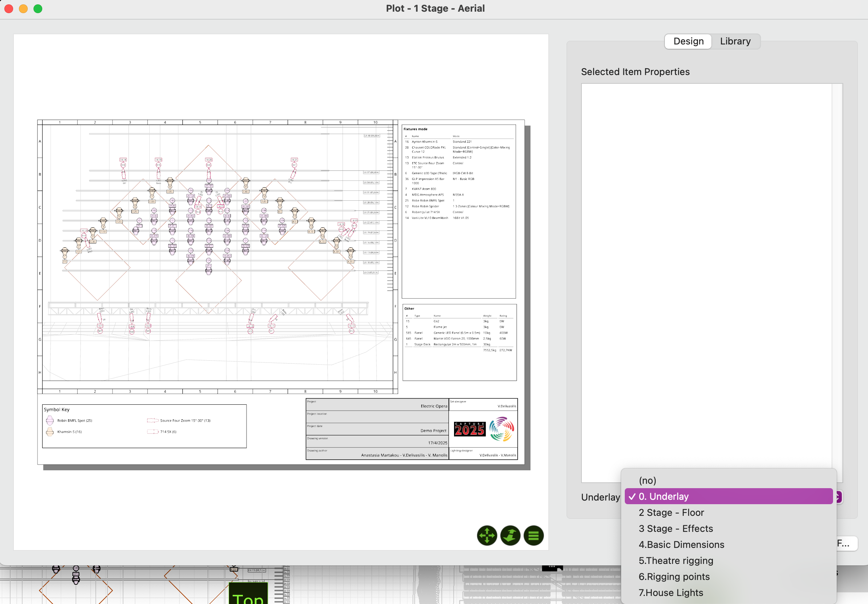868x604 pixels.
Task: Pick '7.House Lights' from the menu
Action: (x=671, y=593)
